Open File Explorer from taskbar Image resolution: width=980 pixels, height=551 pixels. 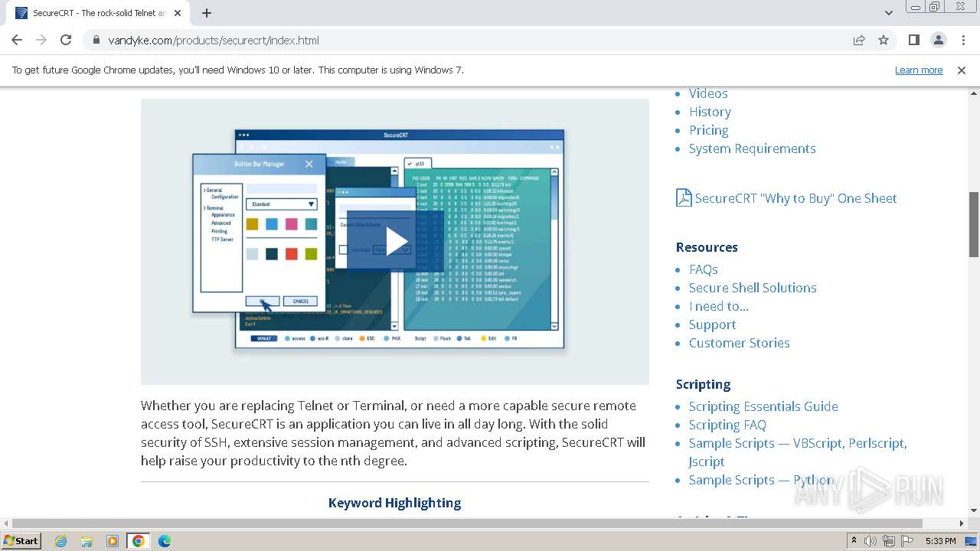[87, 541]
